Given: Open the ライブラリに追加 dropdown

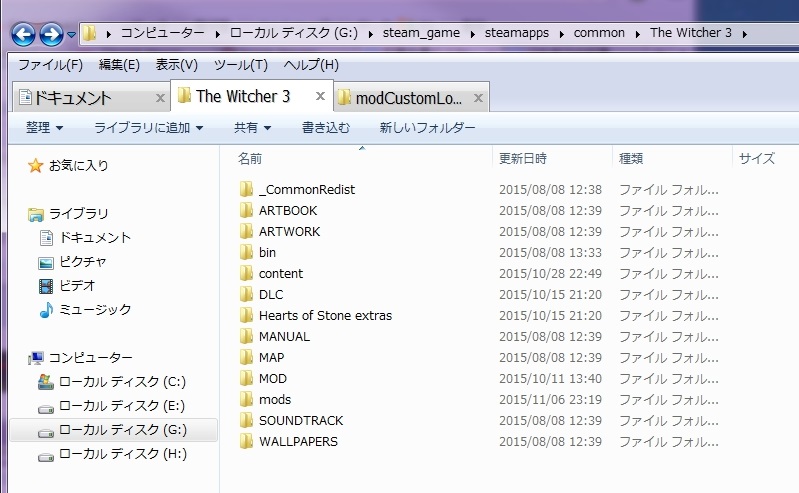Looking at the screenshot, I should [x=148, y=127].
